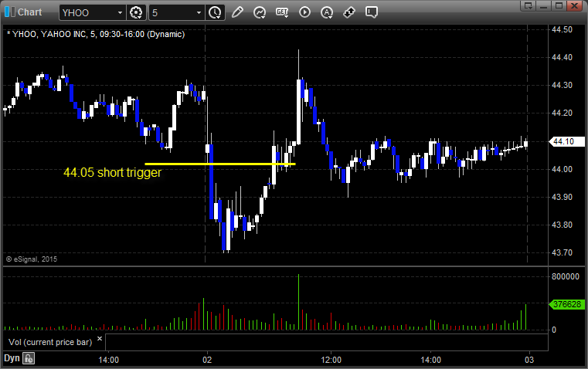Click the link windows icon
This screenshot has width=588, height=369.
(349, 12)
